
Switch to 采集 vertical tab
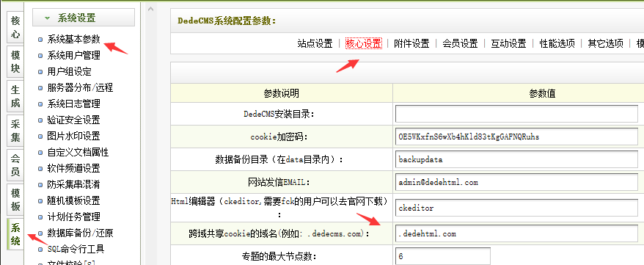(x=15, y=131)
